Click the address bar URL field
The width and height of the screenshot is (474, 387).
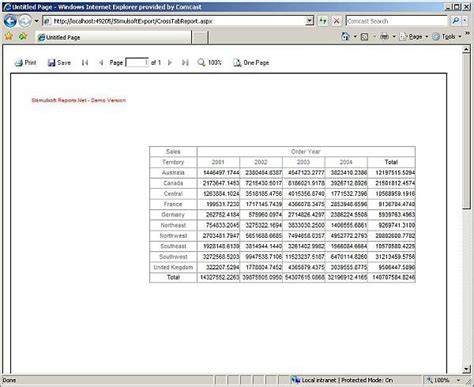coord(175,21)
